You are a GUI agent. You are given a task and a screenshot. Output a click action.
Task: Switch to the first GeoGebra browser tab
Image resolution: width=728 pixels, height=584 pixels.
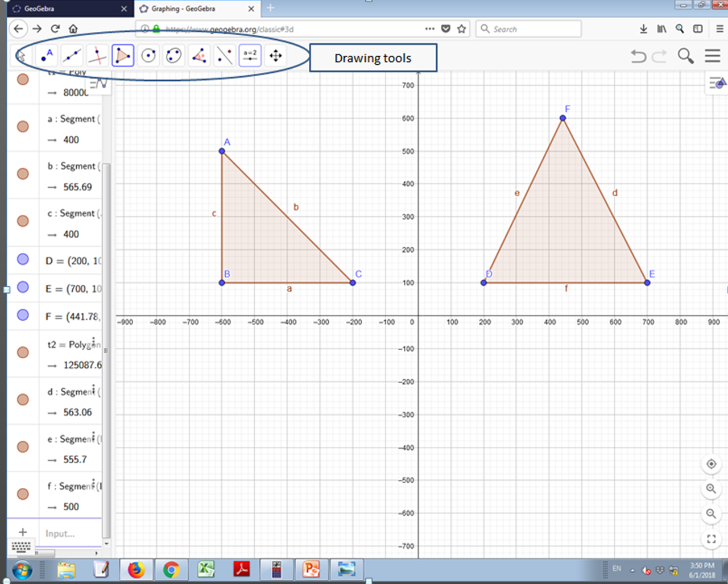click(63, 9)
